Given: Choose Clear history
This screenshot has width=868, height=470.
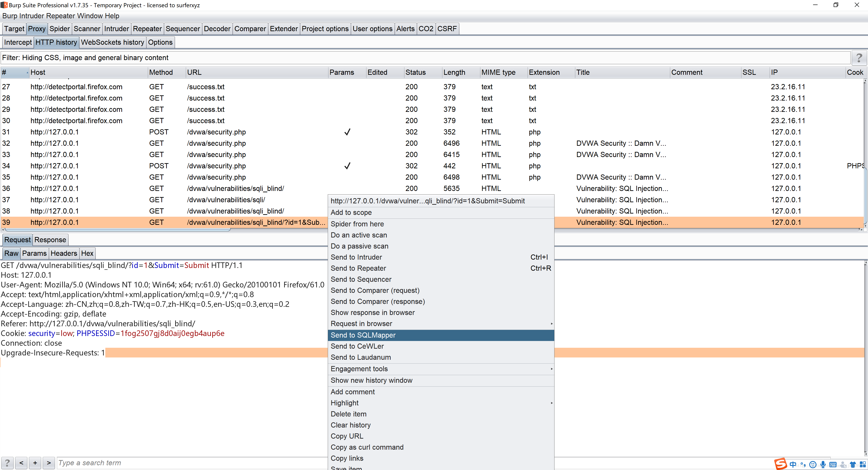Looking at the screenshot, I should point(441,425).
